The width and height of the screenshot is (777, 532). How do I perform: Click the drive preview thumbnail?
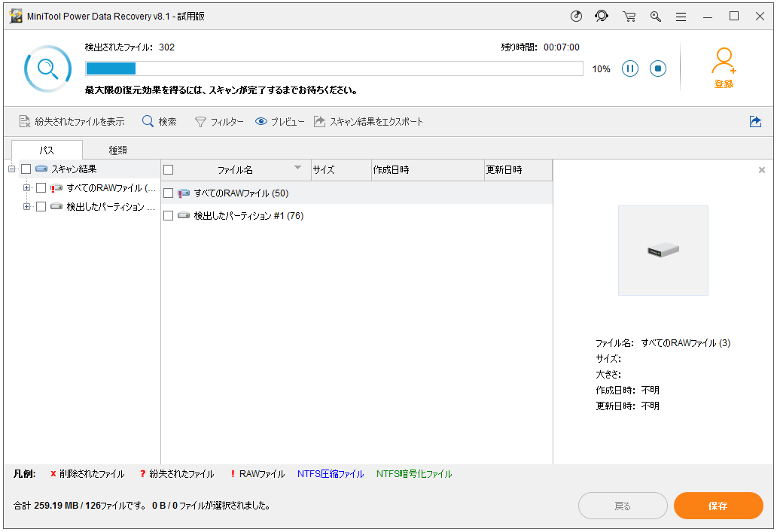663,251
